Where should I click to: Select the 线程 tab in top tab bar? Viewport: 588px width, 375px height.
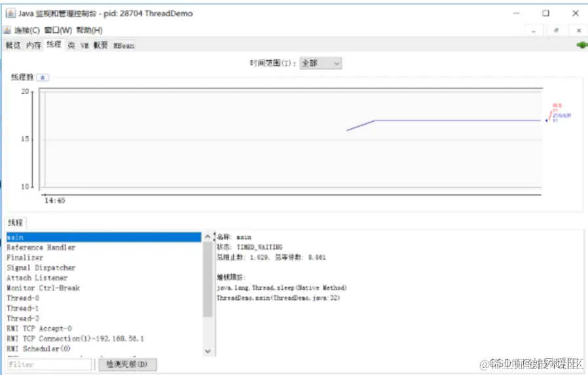(54, 45)
